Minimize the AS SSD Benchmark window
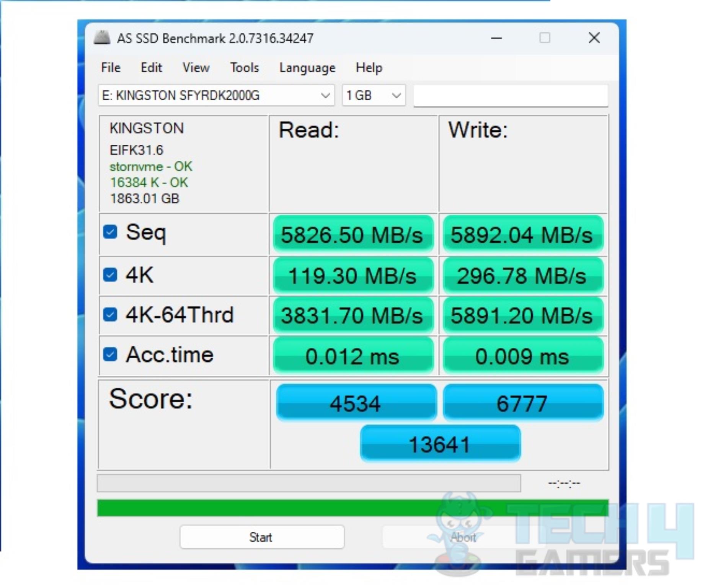This screenshot has height=588, width=705. pos(496,38)
